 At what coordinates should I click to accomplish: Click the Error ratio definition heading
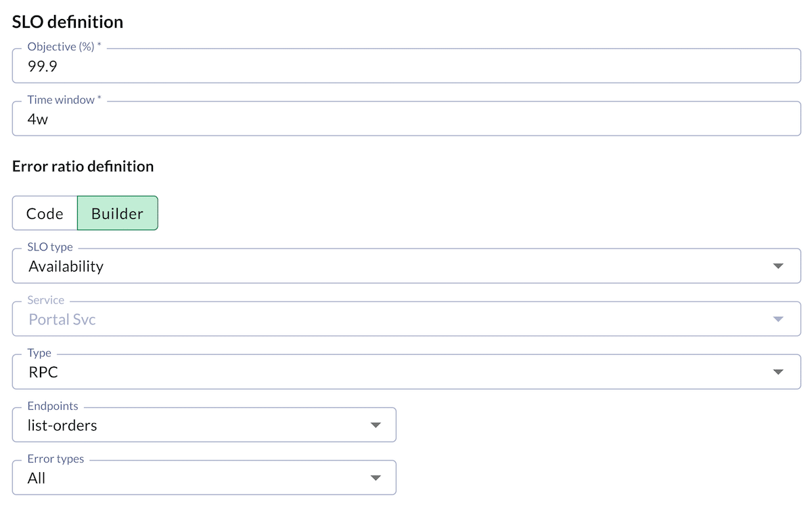[83, 165]
